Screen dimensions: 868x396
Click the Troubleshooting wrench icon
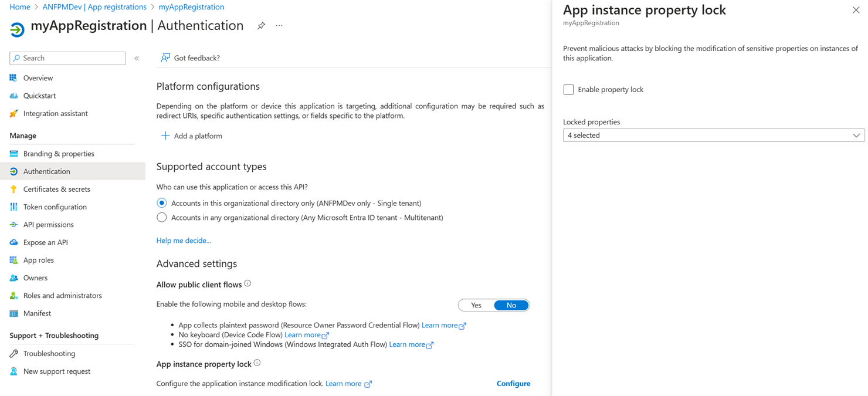pyautogui.click(x=13, y=354)
